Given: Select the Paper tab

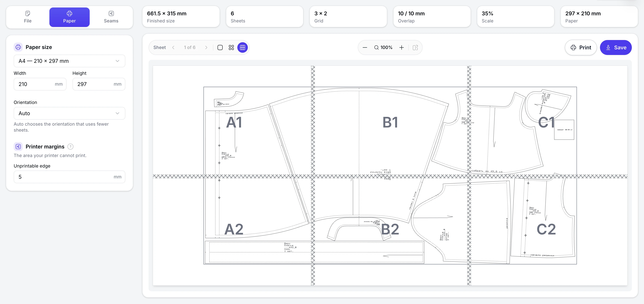Looking at the screenshot, I should (69, 17).
